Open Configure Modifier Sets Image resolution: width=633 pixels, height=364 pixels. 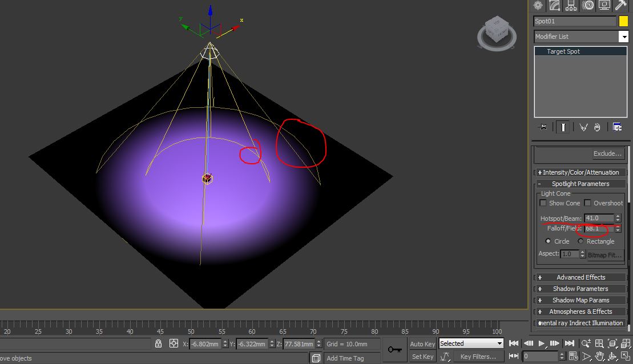[618, 127]
